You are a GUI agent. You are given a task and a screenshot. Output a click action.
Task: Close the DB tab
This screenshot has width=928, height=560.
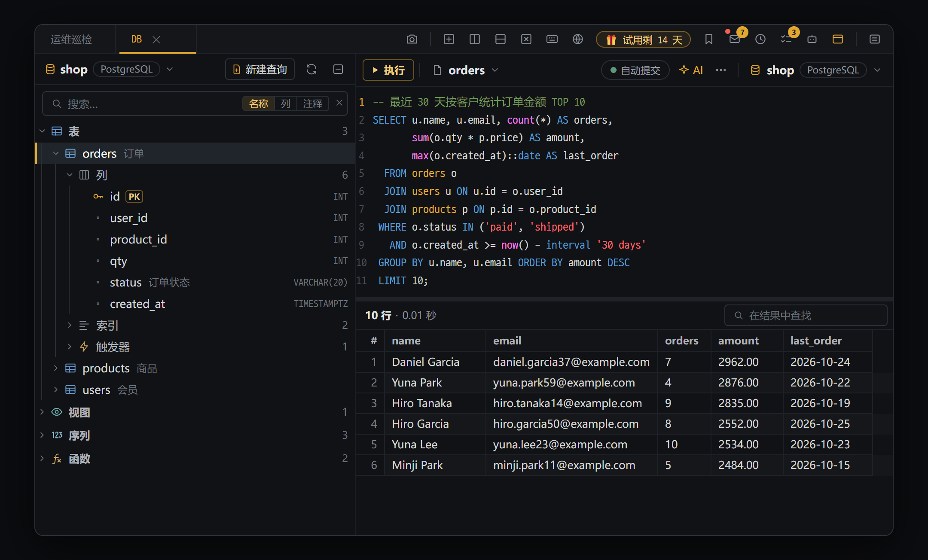coord(156,40)
